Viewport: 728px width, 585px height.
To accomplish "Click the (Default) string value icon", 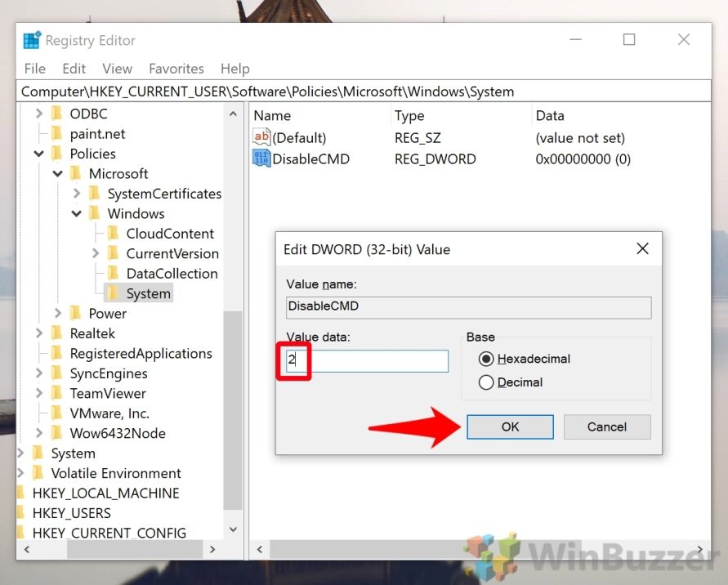I will click(261, 137).
